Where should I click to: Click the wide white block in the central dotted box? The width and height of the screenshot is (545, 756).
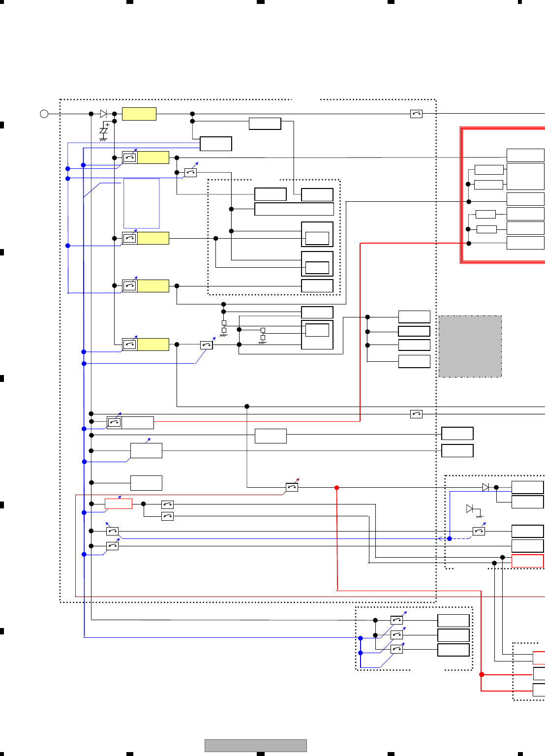(x=294, y=209)
